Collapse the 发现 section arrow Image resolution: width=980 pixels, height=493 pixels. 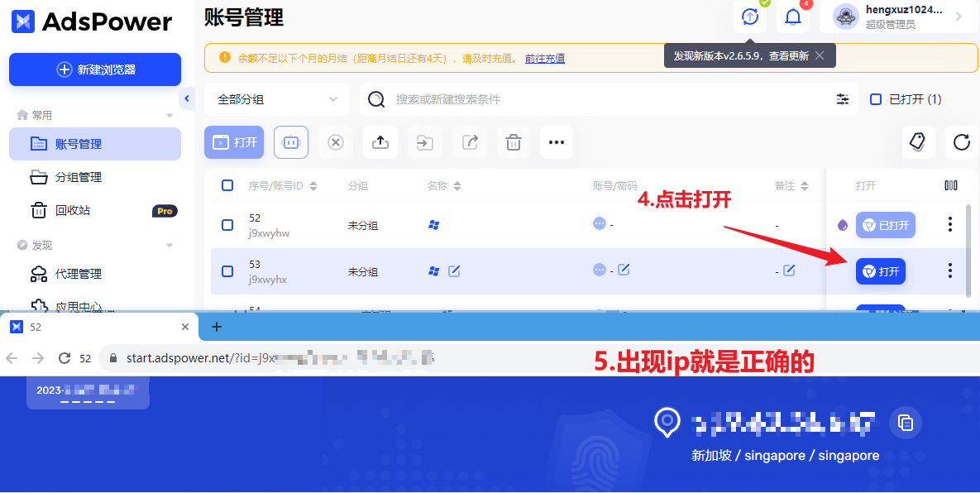(x=170, y=246)
